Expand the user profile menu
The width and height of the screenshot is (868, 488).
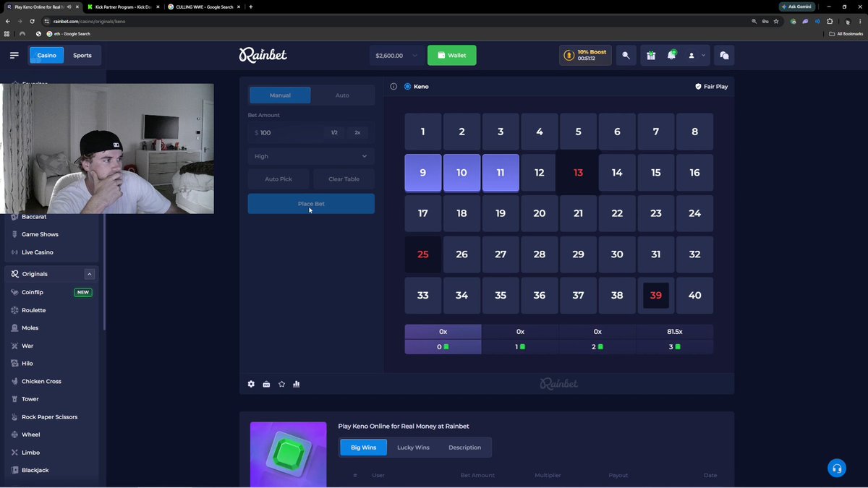point(696,55)
